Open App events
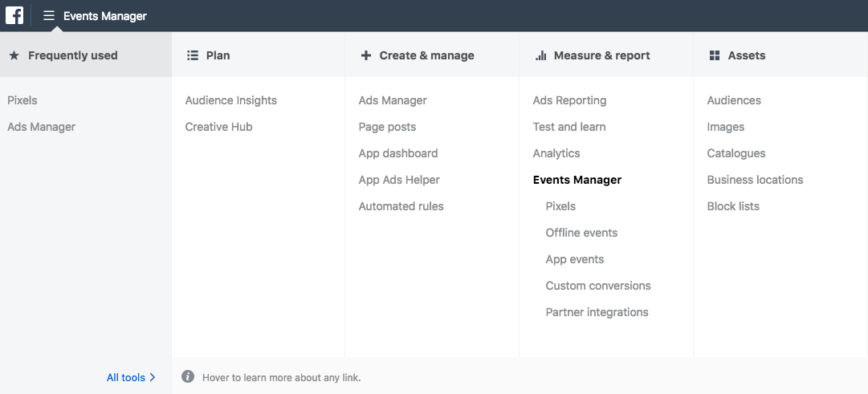This screenshot has width=868, height=394. point(575,259)
